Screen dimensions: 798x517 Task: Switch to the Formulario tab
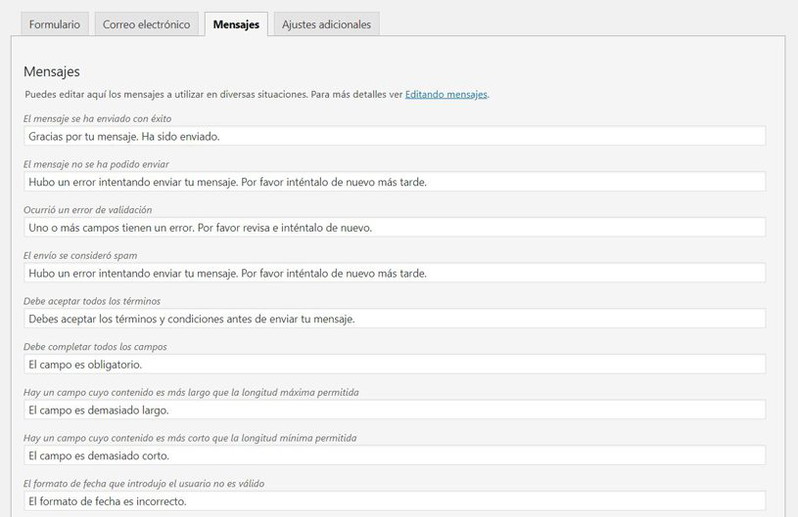click(54, 24)
